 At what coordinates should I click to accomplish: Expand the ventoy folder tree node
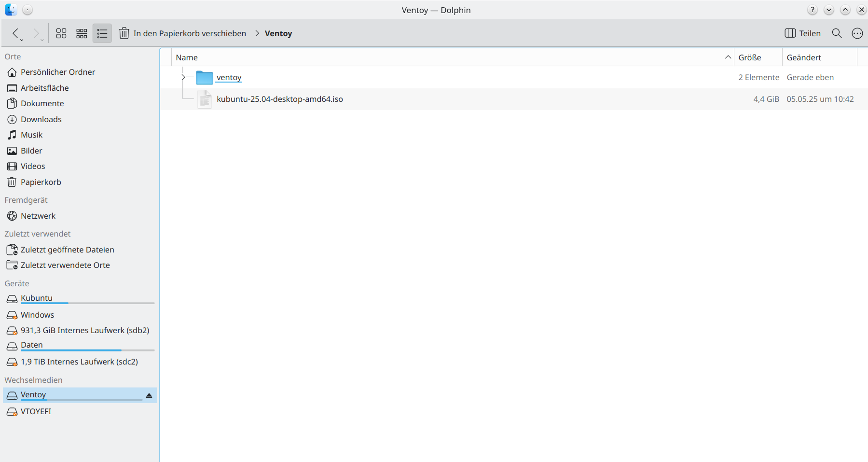183,77
